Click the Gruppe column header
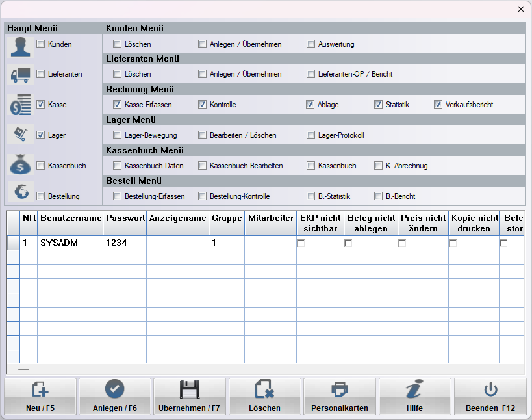The width and height of the screenshot is (532, 420). 227,223
